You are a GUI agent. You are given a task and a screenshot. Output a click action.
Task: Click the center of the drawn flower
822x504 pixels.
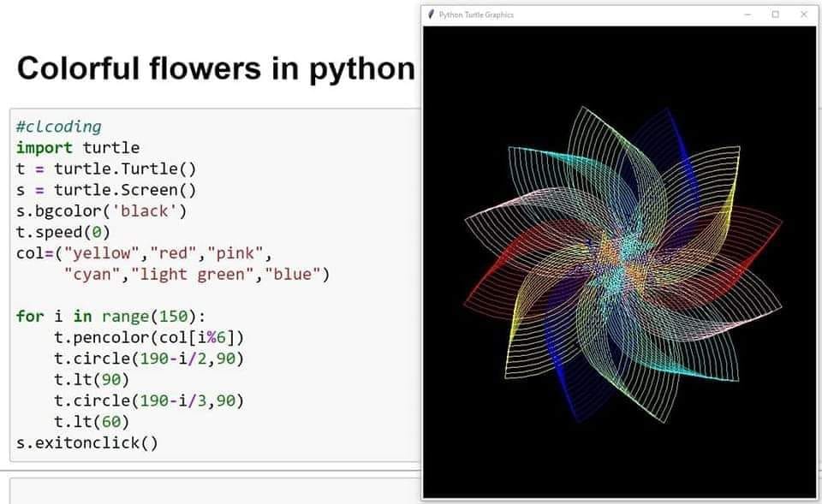pyautogui.click(x=622, y=264)
